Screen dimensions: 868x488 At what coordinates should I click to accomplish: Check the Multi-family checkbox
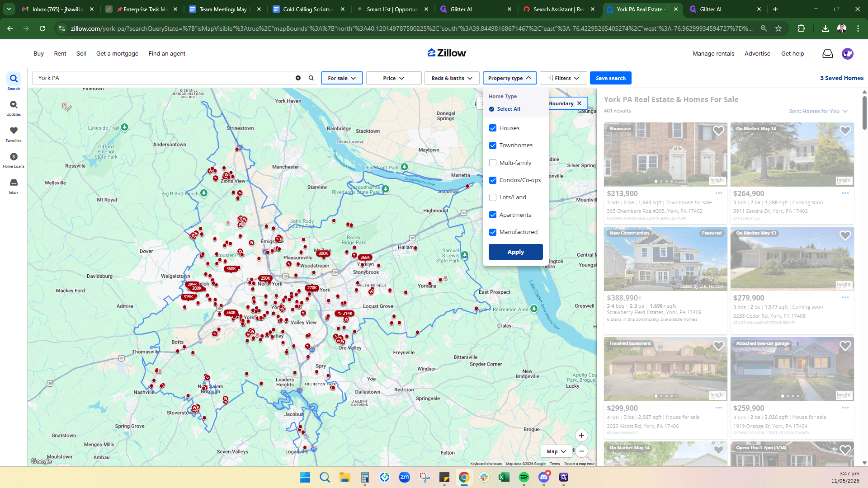(x=493, y=163)
